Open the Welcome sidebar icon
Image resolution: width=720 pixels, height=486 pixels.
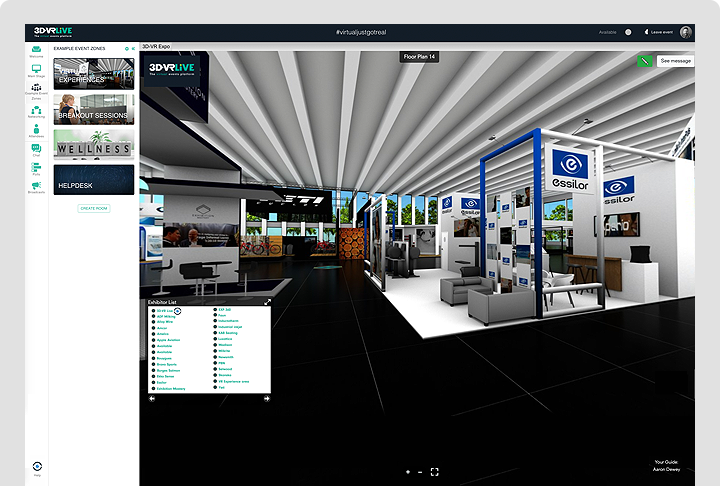pyautogui.click(x=37, y=50)
